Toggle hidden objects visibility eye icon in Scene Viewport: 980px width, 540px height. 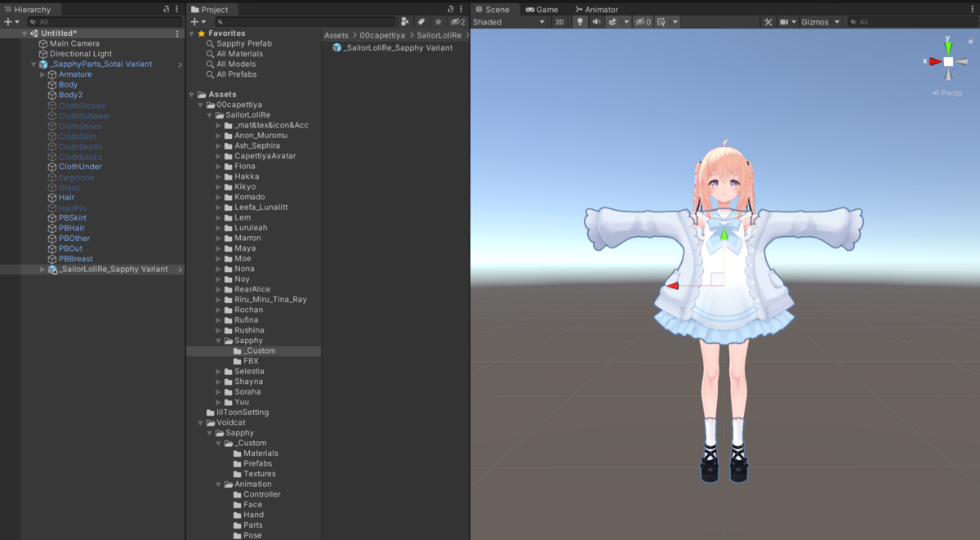(643, 22)
